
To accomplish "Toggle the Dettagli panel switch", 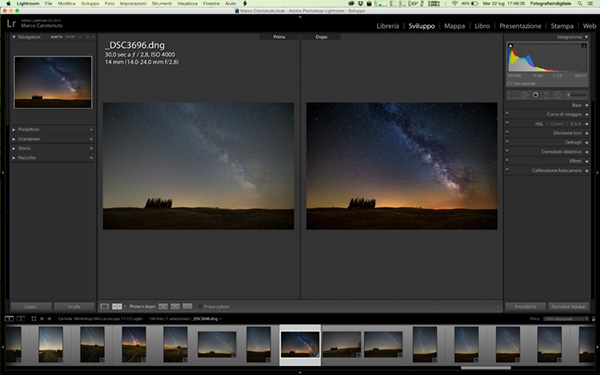I will (507, 141).
